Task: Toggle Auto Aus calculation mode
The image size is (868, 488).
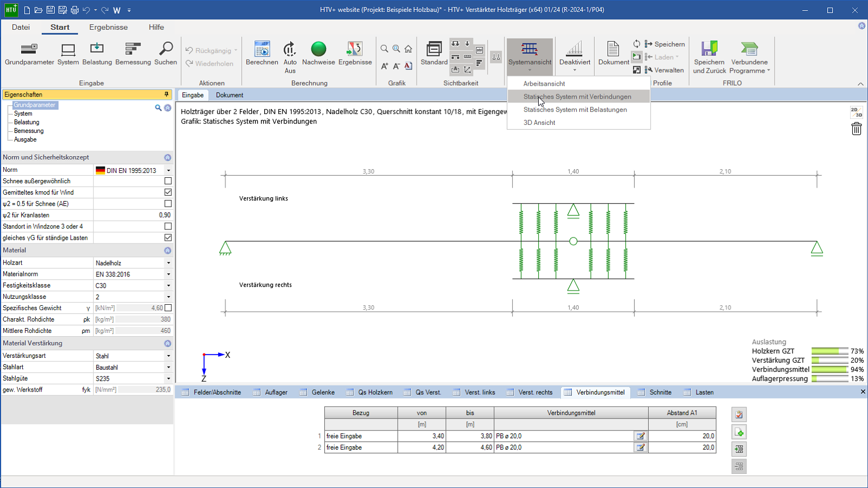Action: (x=290, y=57)
